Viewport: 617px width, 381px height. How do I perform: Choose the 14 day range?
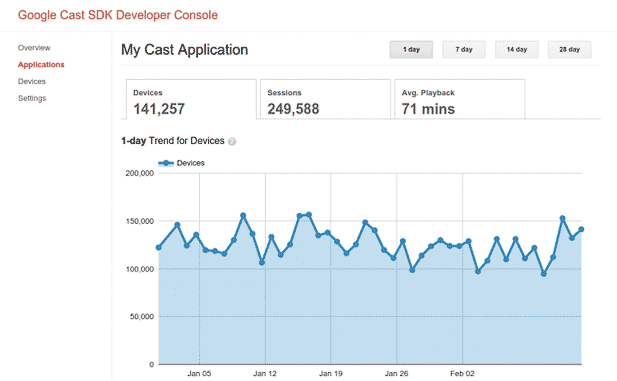pyautogui.click(x=517, y=50)
